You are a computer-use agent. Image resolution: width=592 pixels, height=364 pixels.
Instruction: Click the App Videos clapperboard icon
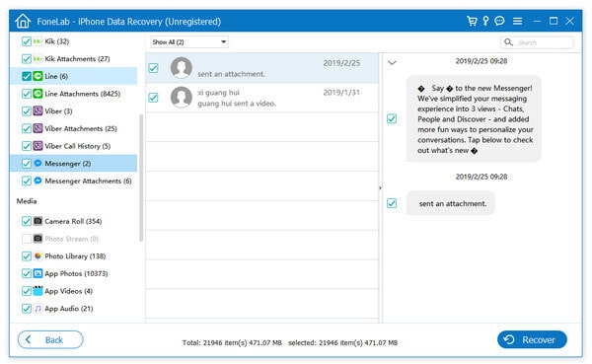coord(37,290)
